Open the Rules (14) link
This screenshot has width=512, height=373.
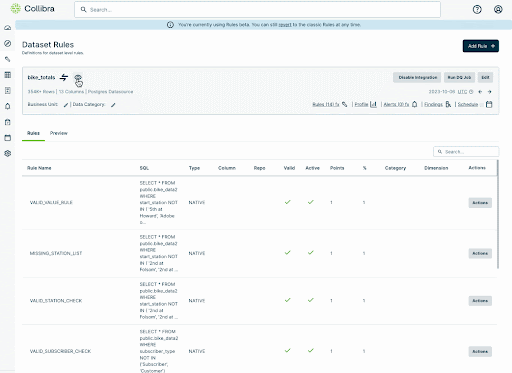click(326, 105)
